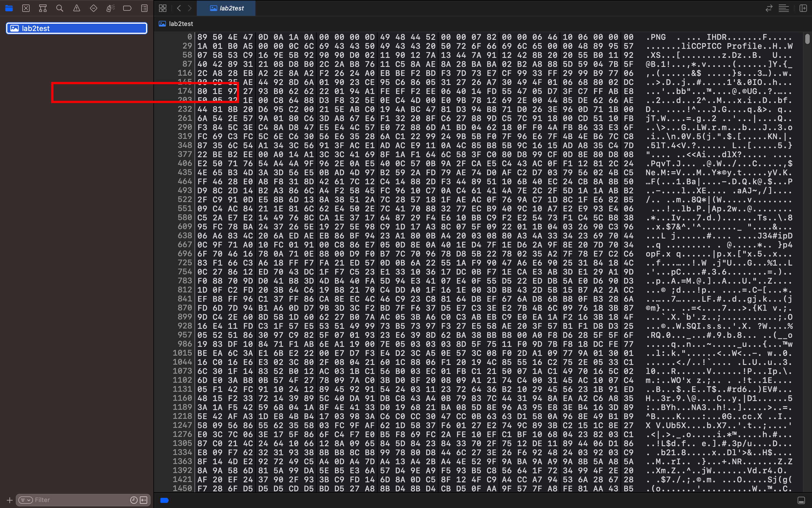Select the lab2test editor tab
812x508 pixels.
click(226, 8)
